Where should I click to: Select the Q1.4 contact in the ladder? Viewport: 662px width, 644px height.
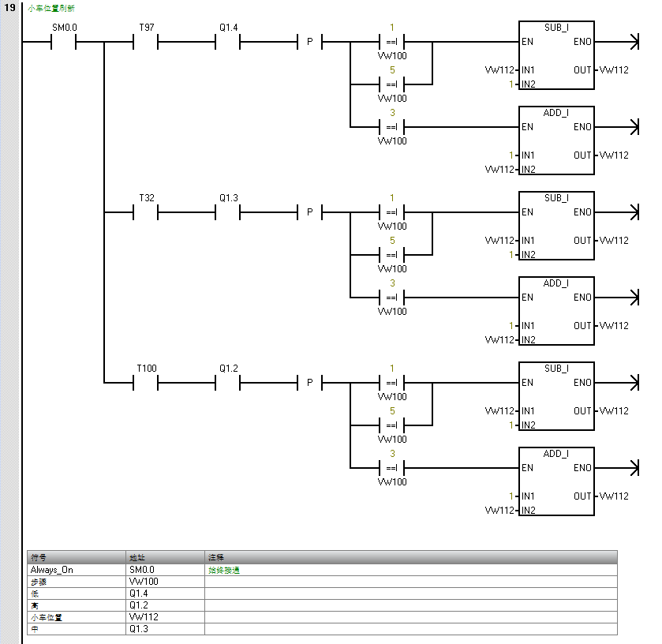(227, 43)
